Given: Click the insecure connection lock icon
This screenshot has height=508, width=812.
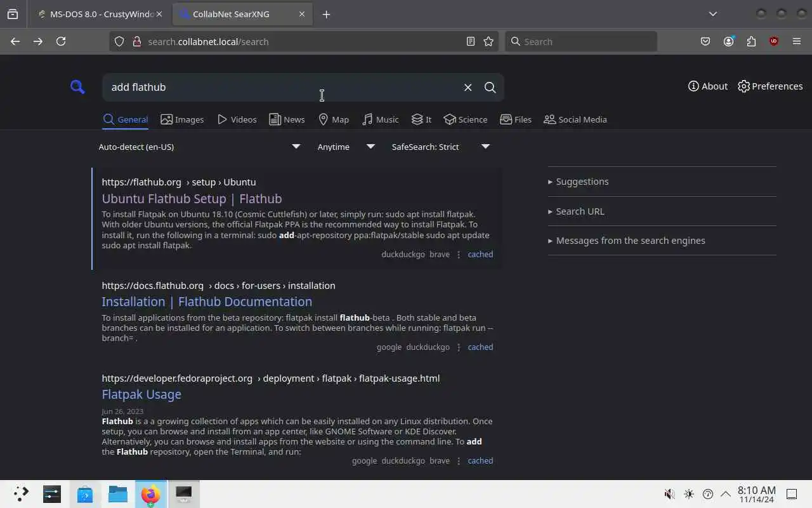Looking at the screenshot, I should tap(136, 41).
